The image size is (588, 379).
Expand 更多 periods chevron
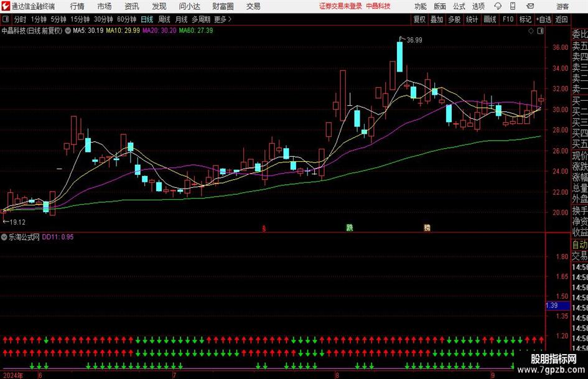pyautogui.click(x=230, y=19)
